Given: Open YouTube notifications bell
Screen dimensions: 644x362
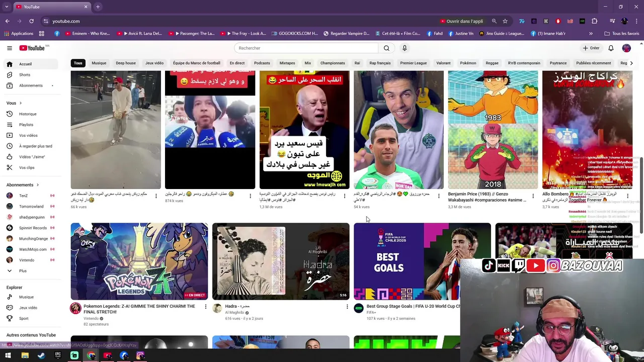Looking at the screenshot, I should click(611, 48).
